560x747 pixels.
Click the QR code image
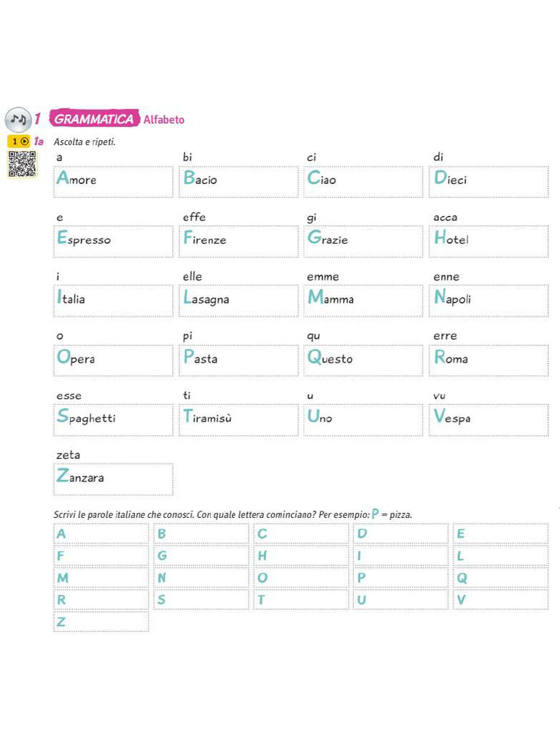point(22,164)
